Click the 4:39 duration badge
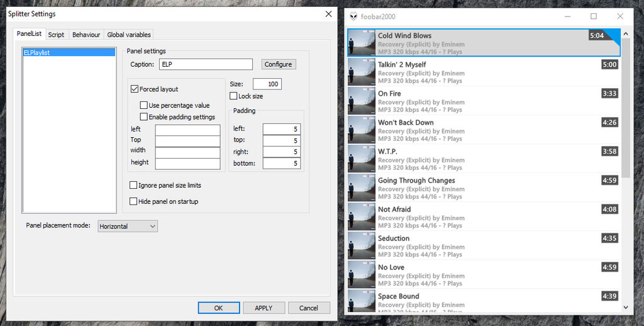Viewport: 644px width, 326px height. click(609, 296)
